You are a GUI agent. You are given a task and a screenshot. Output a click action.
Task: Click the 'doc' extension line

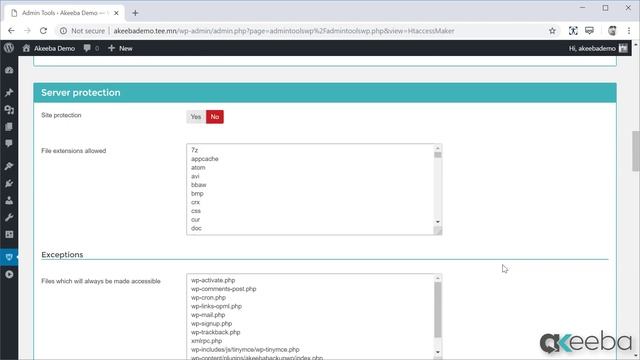(196, 228)
